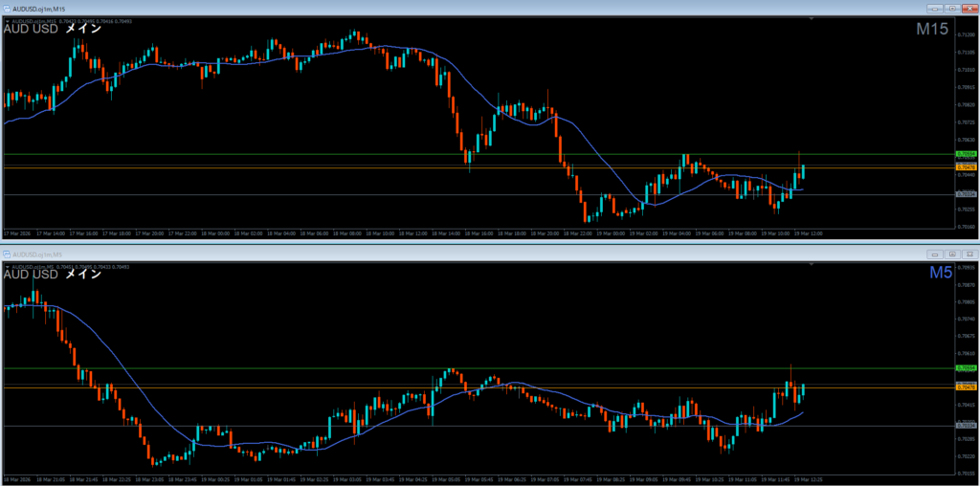Click the 0.71200 price scale value on M15
The width and height of the screenshot is (980, 486).
point(965,34)
